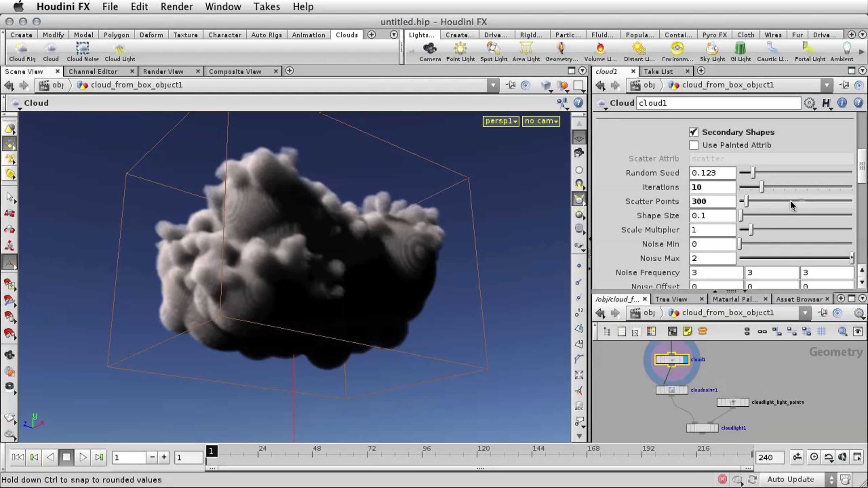Viewport: 868px width, 488px height.
Task: Add a GI Light
Action: [740, 52]
